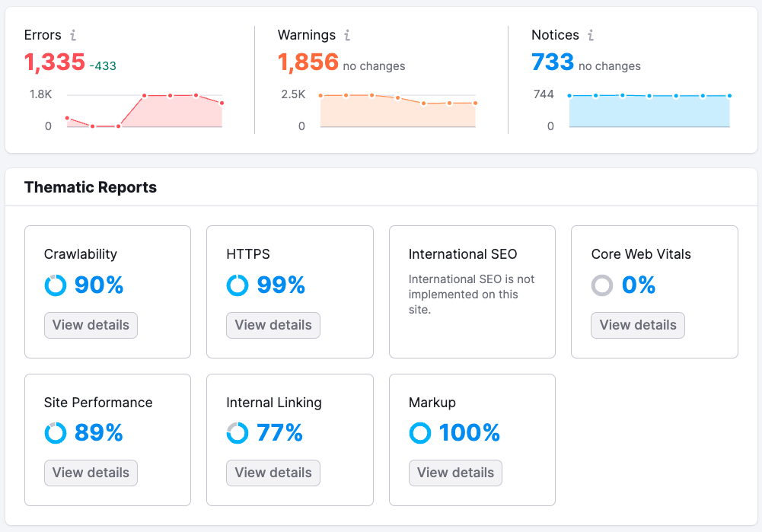Click the Core Web Vitals donut icon
Image resolution: width=762 pixels, height=532 pixels.
click(x=602, y=285)
